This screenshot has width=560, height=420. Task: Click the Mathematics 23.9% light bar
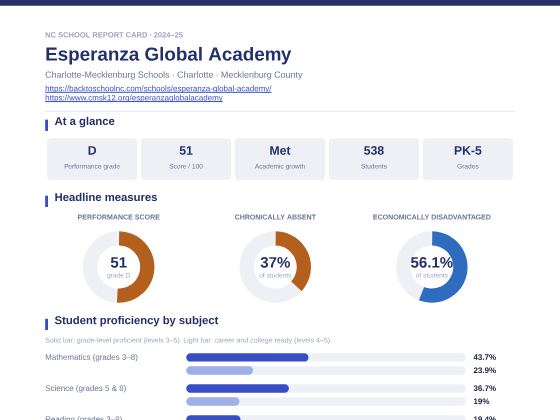[220, 370]
